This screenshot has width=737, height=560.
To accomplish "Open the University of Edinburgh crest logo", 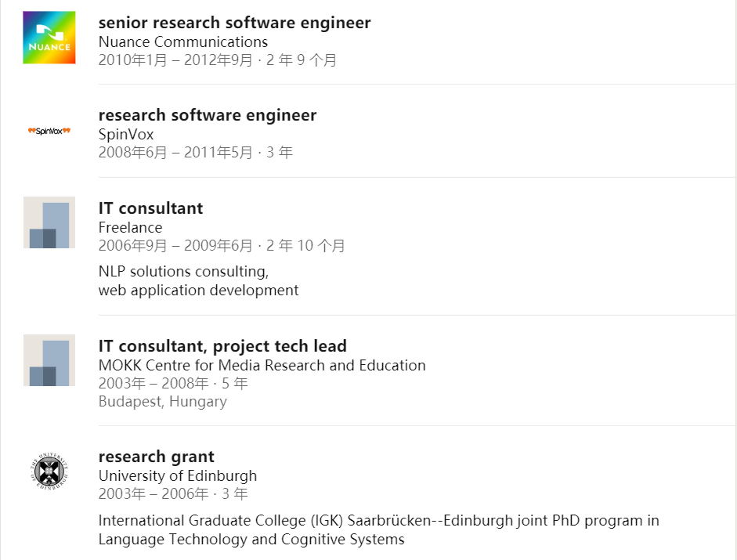I will (49, 471).
